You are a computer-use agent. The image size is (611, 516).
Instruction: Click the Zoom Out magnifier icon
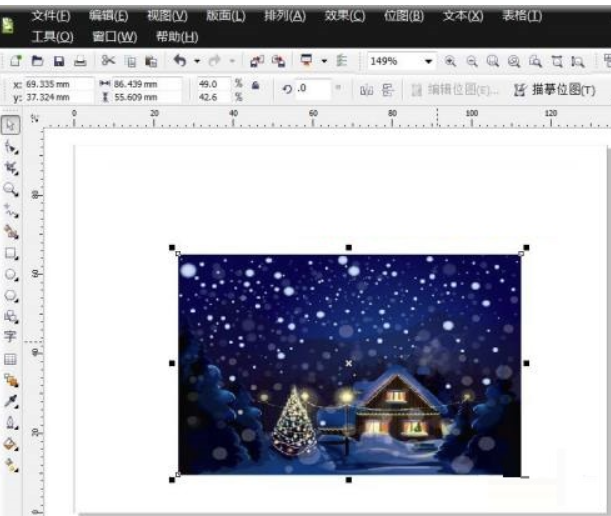pyautogui.click(x=471, y=61)
